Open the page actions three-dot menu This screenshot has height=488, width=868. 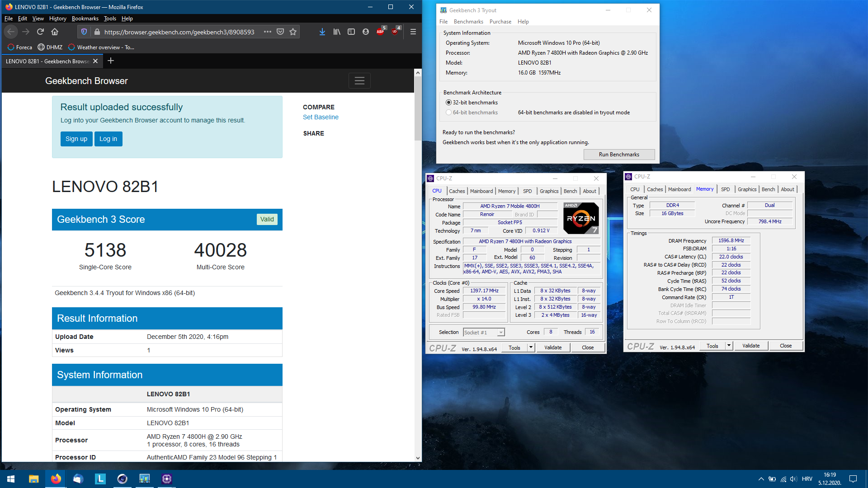268,32
